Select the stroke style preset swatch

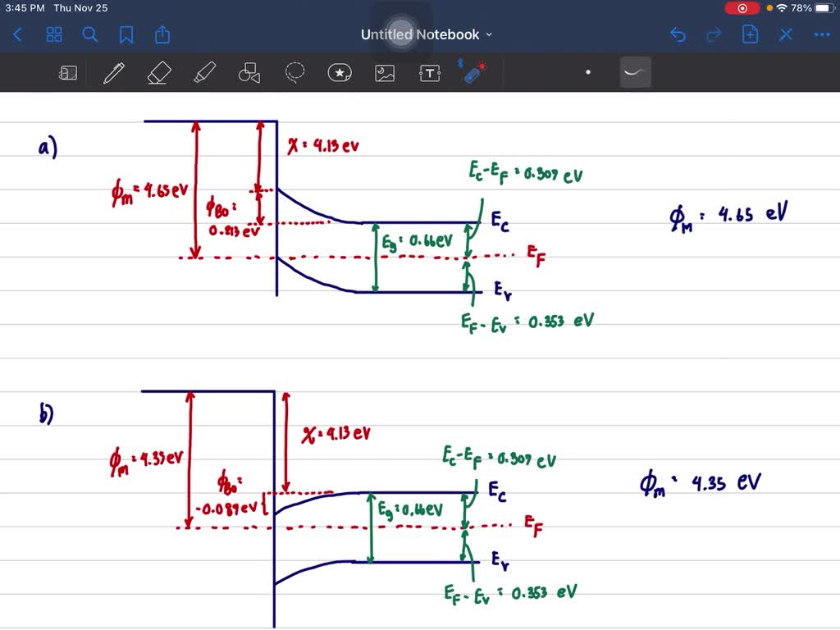point(636,72)
